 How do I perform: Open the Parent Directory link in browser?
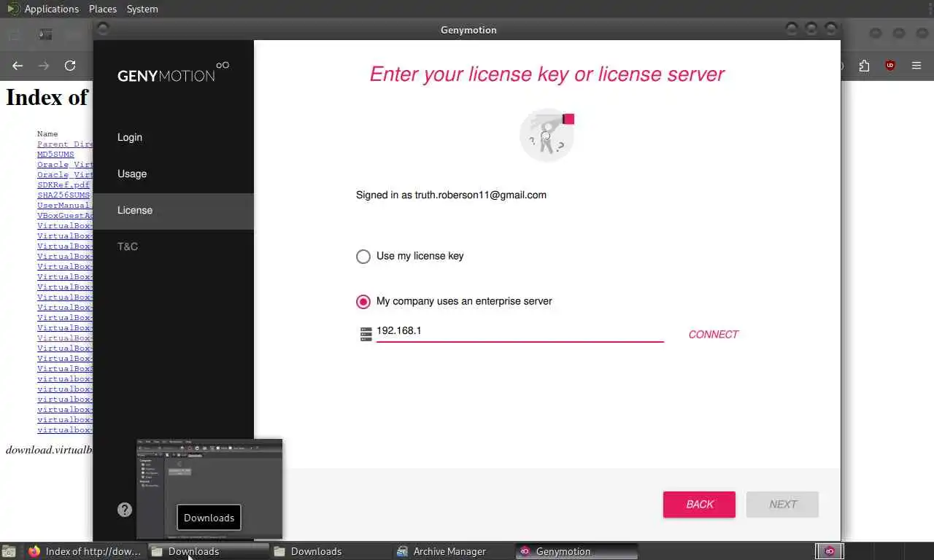[x=65, y=144]
